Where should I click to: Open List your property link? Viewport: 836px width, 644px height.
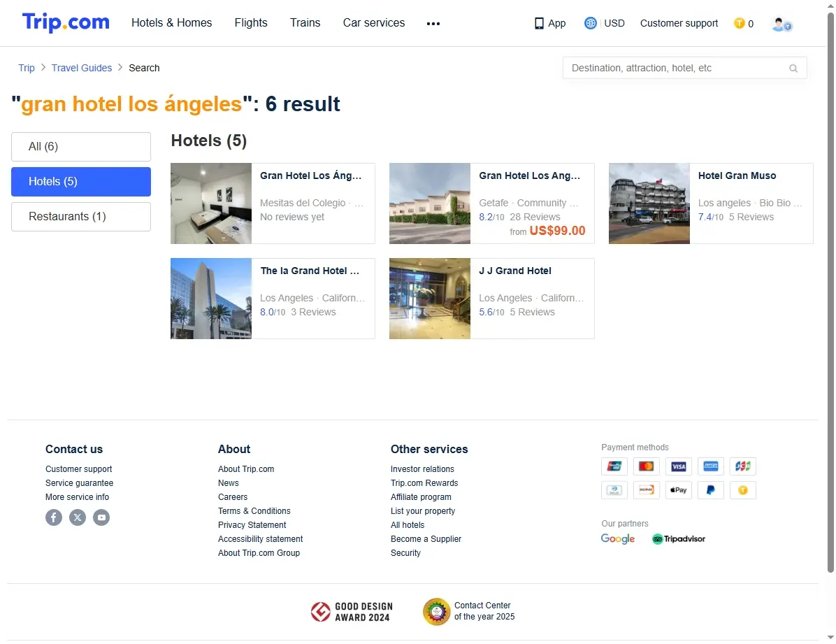pyautogui.click(x=423, y=511)
